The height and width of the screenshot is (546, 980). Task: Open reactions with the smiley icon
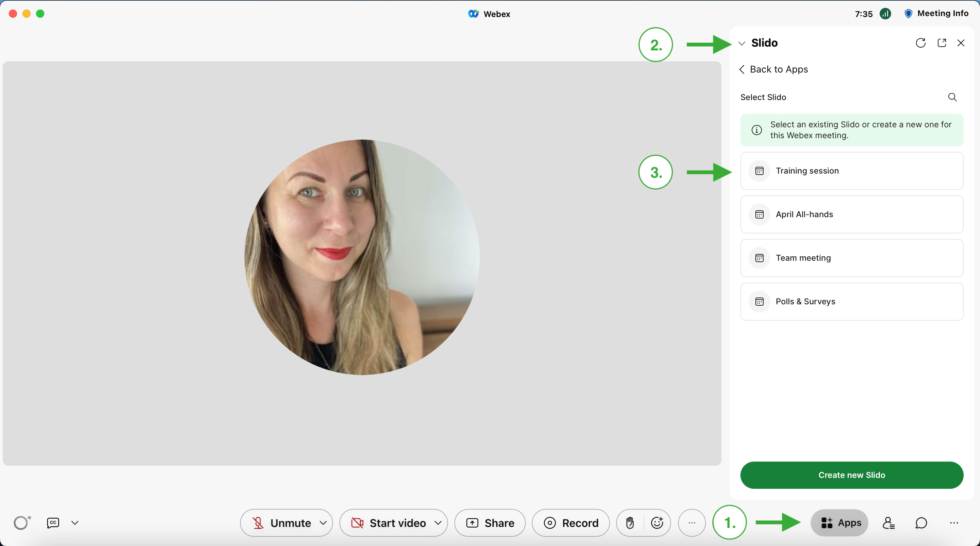coord(657,523)
